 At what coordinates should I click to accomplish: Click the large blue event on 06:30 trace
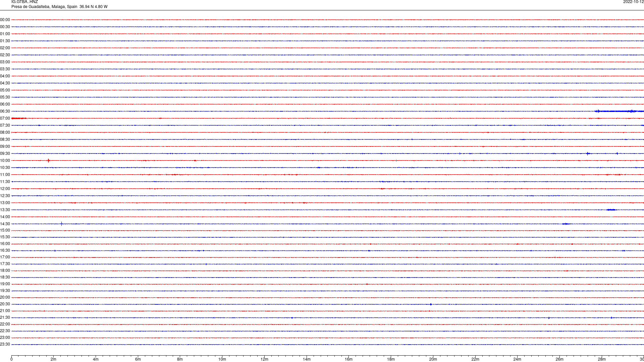[x=619, y=111]
